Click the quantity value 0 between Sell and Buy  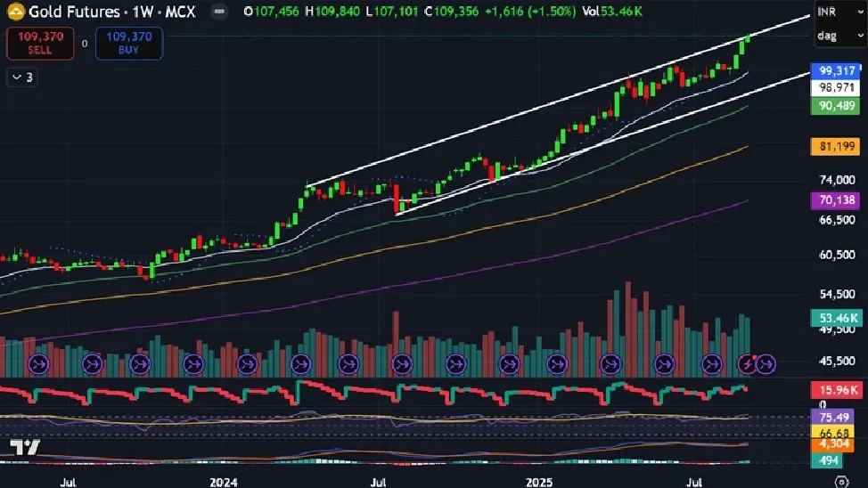click(x=85, y=44)
